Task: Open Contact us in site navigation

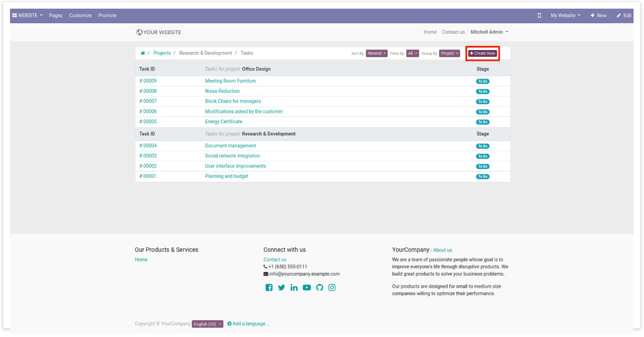Action: [x=453, y=32]
